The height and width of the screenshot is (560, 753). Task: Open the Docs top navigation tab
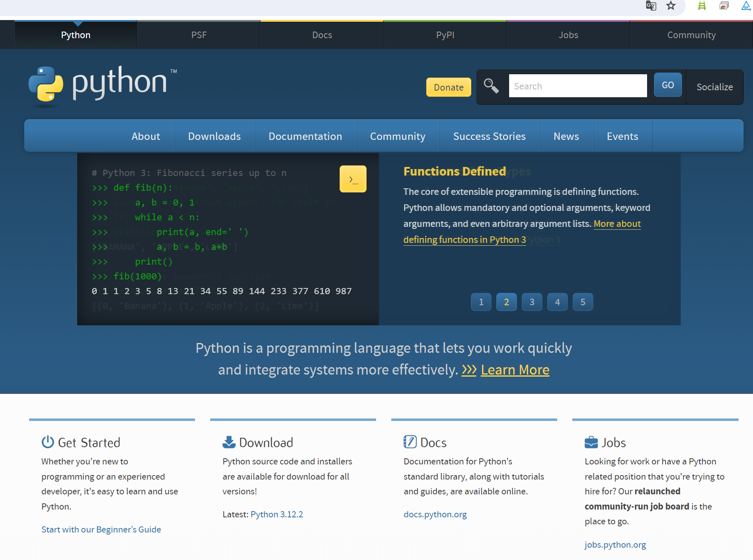coord(322,35)
